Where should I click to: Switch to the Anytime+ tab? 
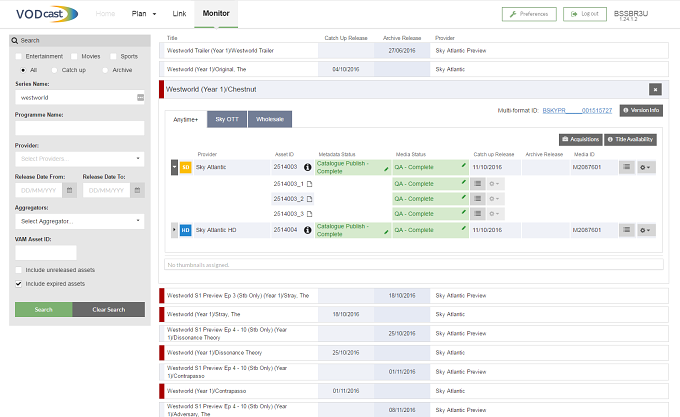186,119
